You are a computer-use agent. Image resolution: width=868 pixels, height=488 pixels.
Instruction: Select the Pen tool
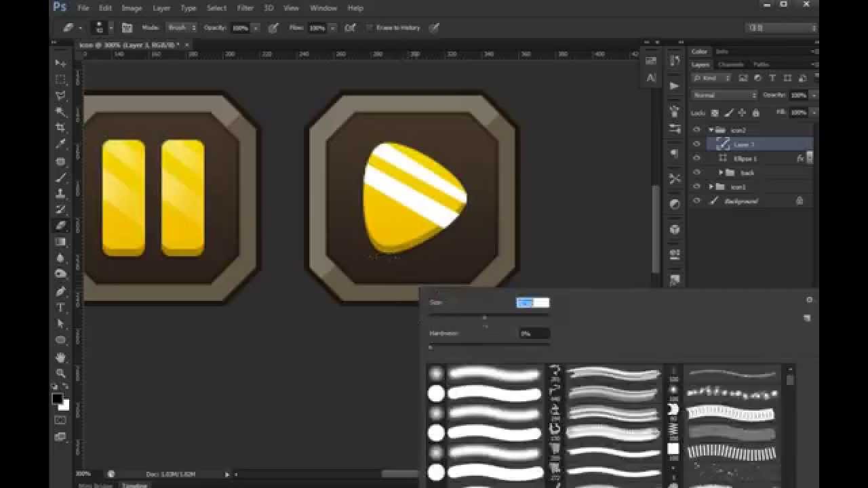(61, 291)
